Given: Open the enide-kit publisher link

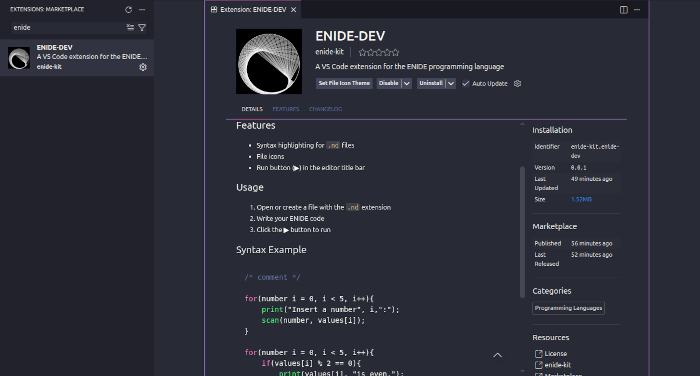Looking at the screenshot, I should pyautogui.click(x=329, y=52).
